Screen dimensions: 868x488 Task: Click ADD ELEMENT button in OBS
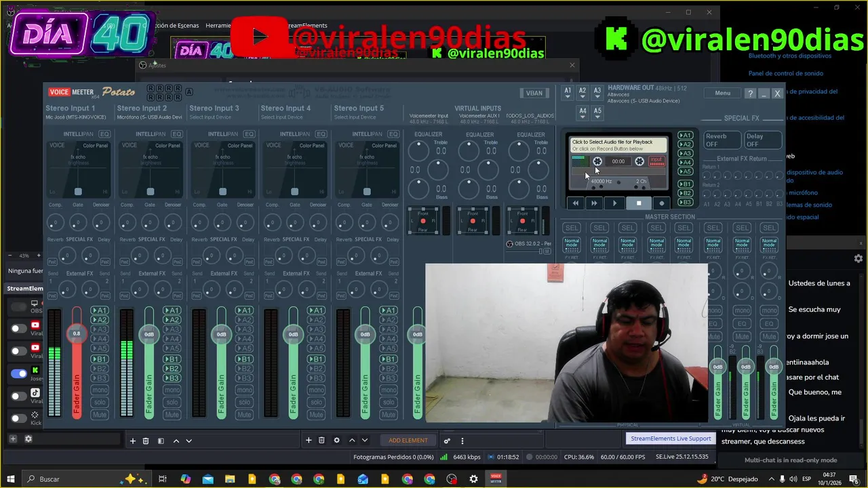tap(408, 441)
